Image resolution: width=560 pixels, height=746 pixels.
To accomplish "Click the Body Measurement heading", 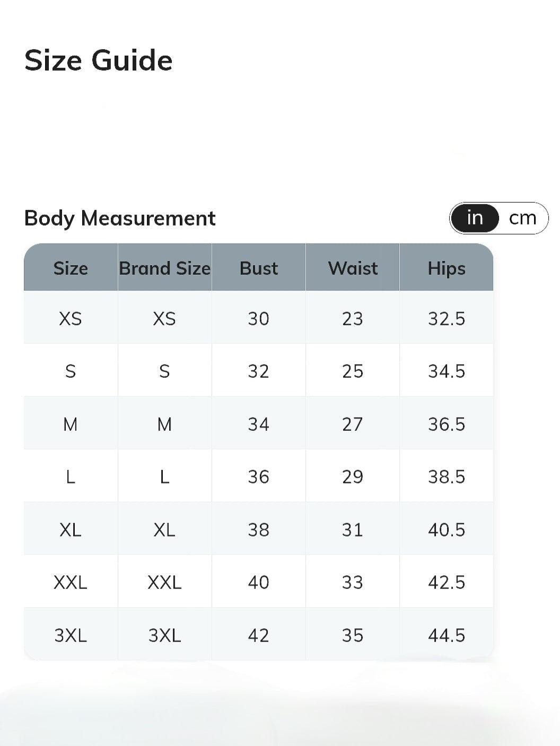I will [x=120, y=218].
